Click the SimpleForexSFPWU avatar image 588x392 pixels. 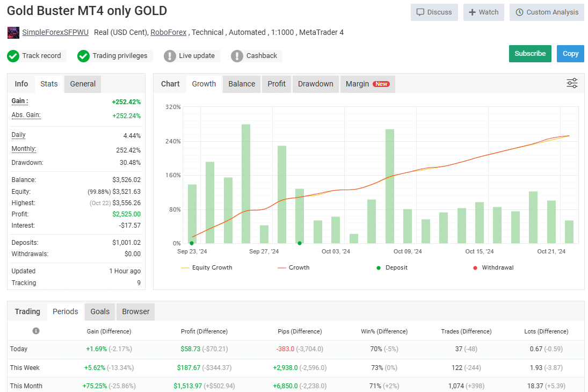(13, 33)
